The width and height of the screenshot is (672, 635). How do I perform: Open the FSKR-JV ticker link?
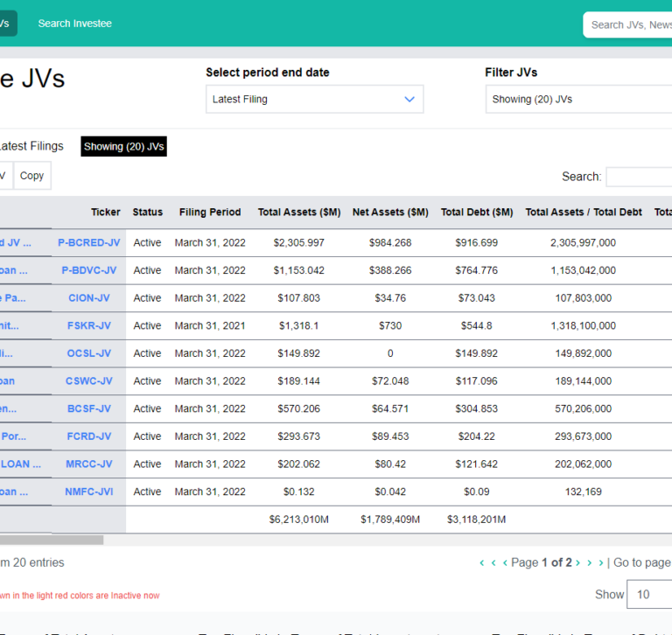click(x=89, y=325)
